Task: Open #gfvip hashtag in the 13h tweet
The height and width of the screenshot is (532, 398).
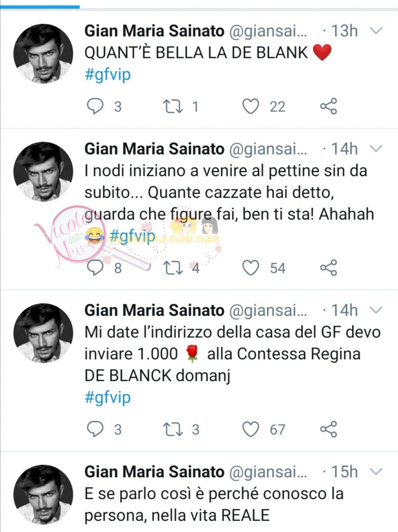Action: coord(108,74)
